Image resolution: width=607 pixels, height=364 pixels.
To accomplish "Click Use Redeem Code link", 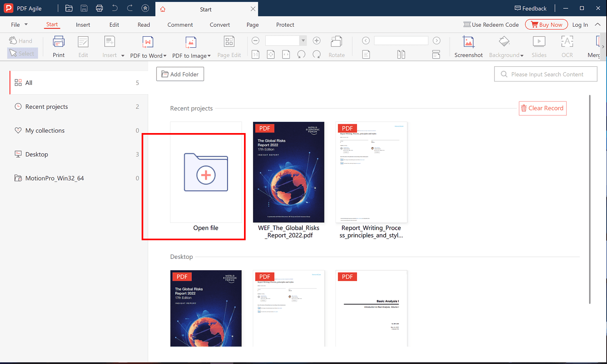I will pos(491,25).
